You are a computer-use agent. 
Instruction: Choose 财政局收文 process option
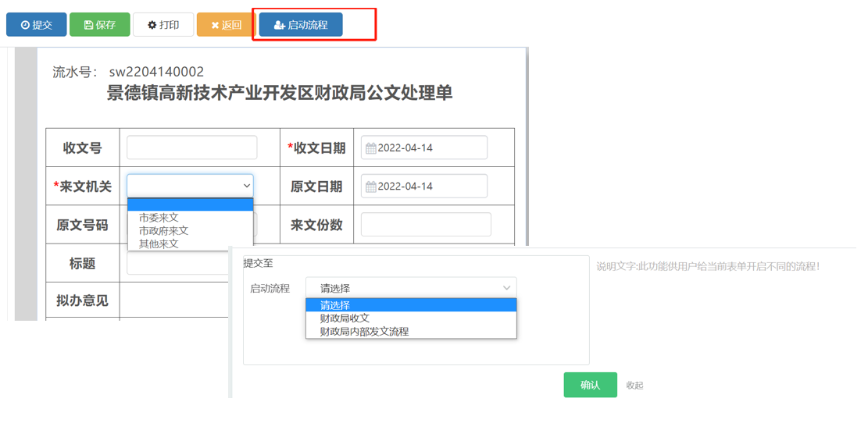[x=345, y=318]
